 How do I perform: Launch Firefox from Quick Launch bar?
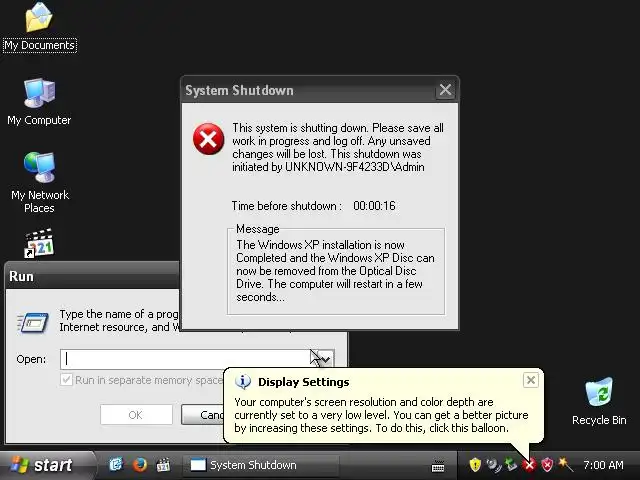[x=140, y=465]
